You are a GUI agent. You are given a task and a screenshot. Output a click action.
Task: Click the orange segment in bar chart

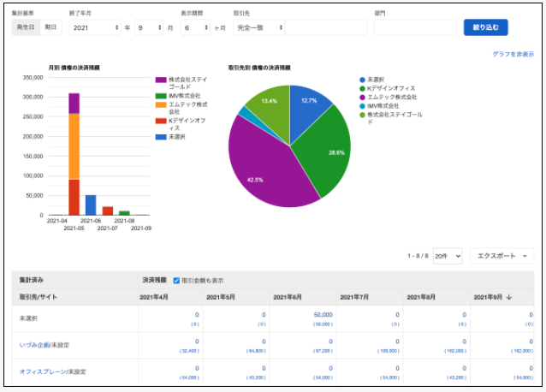pos(74,146)
